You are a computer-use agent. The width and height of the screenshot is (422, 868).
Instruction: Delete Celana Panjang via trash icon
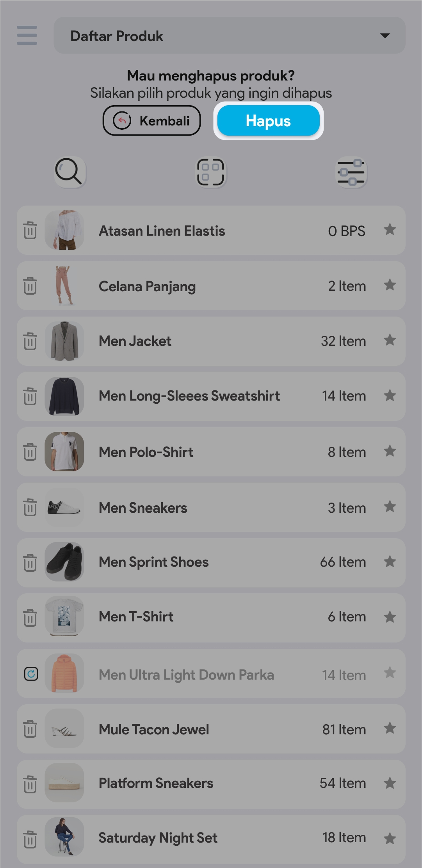(x=30, y=286)
